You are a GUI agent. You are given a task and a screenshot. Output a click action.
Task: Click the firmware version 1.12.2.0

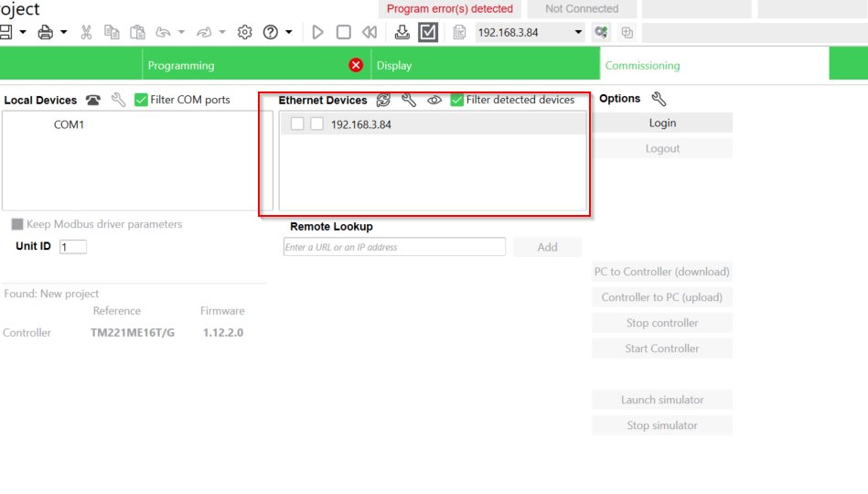223,333
